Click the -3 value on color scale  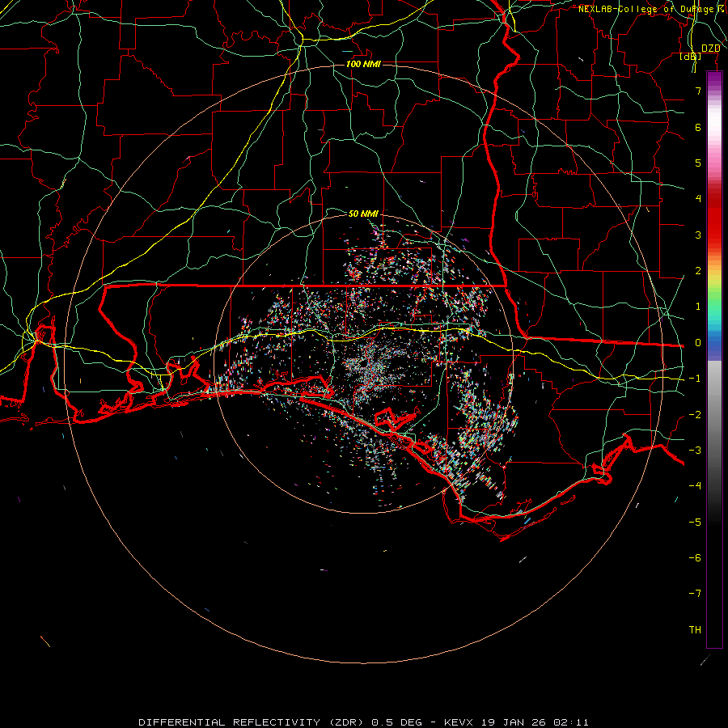pos(695,451)
